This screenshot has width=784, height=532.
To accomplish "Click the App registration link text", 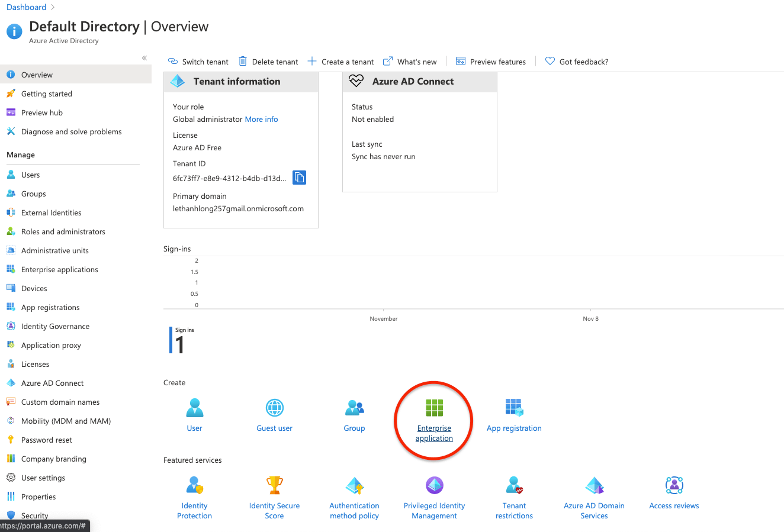I will [514, 428].
